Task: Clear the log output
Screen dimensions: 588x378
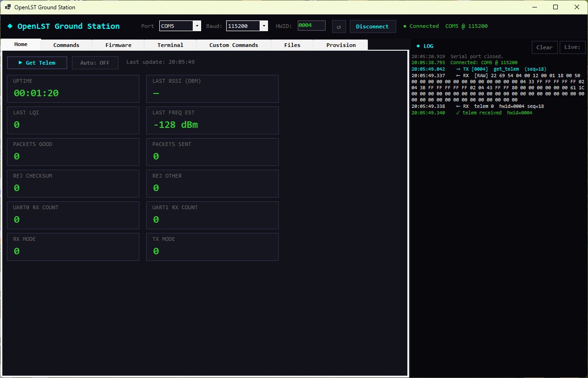Action: (x=544, y=47)
